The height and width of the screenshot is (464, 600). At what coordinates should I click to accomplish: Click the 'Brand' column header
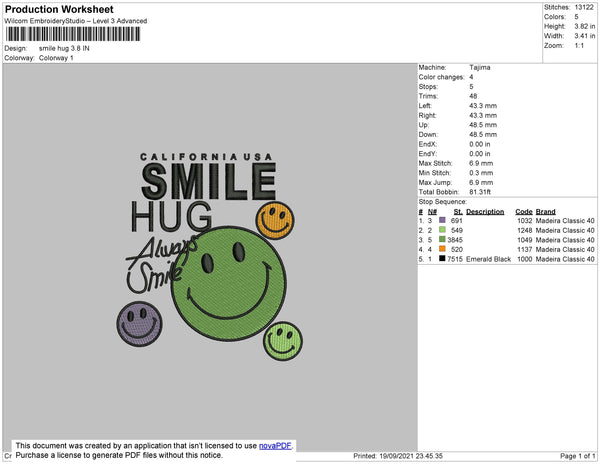pos(546,212)
